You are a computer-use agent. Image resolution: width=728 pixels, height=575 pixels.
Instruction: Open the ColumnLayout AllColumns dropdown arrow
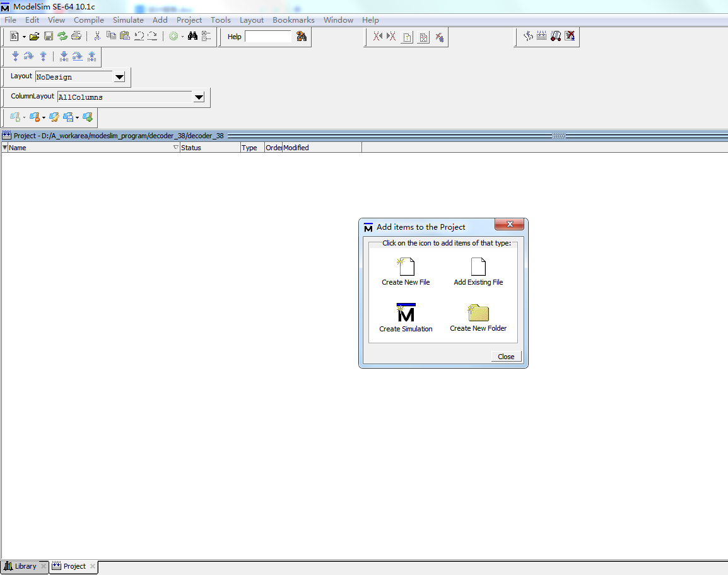click(199, 97)
